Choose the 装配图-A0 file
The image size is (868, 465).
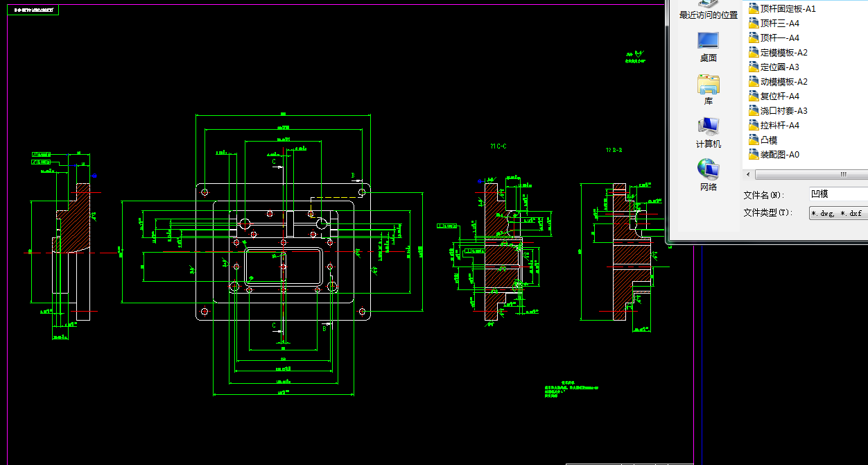pos(774,155)
